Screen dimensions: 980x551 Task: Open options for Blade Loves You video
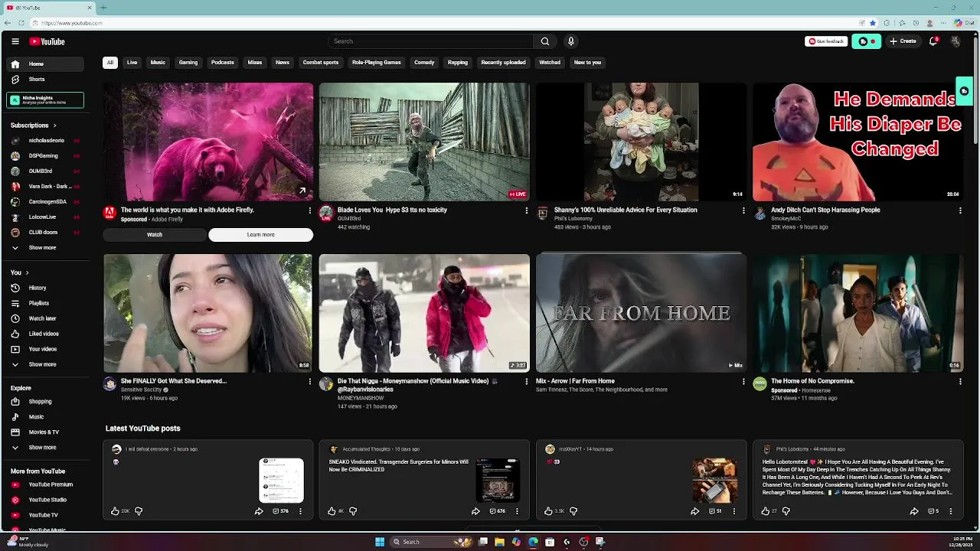[526, 210]
